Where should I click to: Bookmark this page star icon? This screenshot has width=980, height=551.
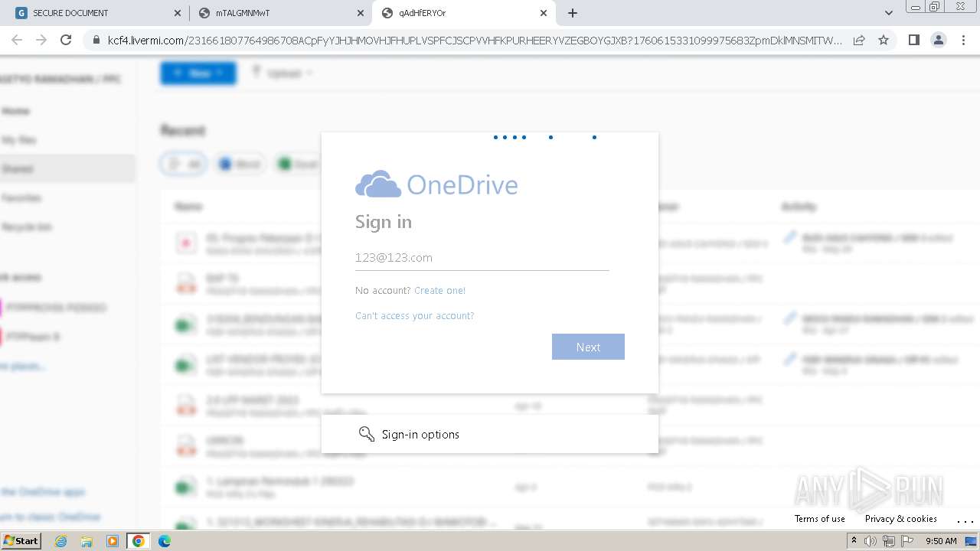click(884, 40)
